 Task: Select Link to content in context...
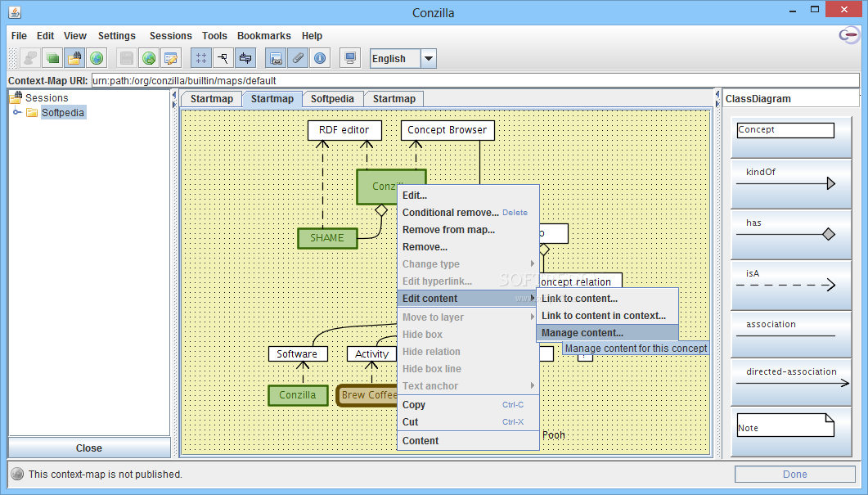coord(607,316)
